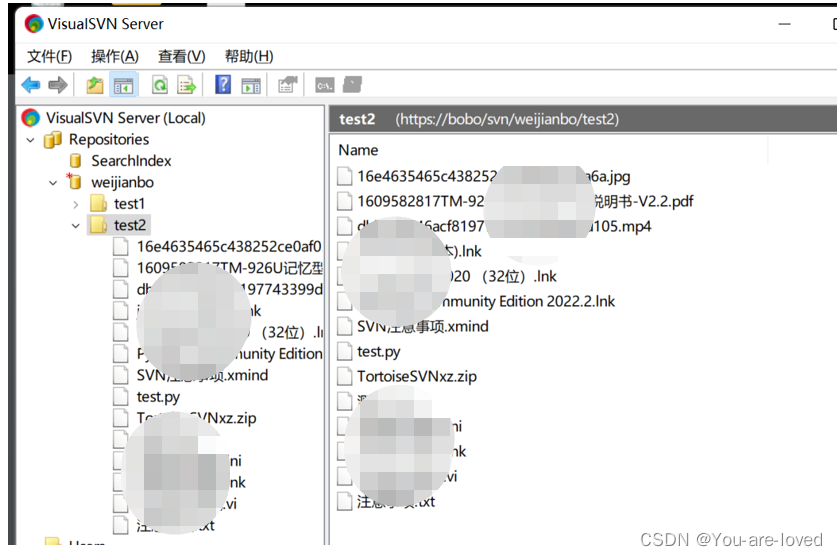
Task: Collapse the test2 folder
Action: [x=76, y=226]
